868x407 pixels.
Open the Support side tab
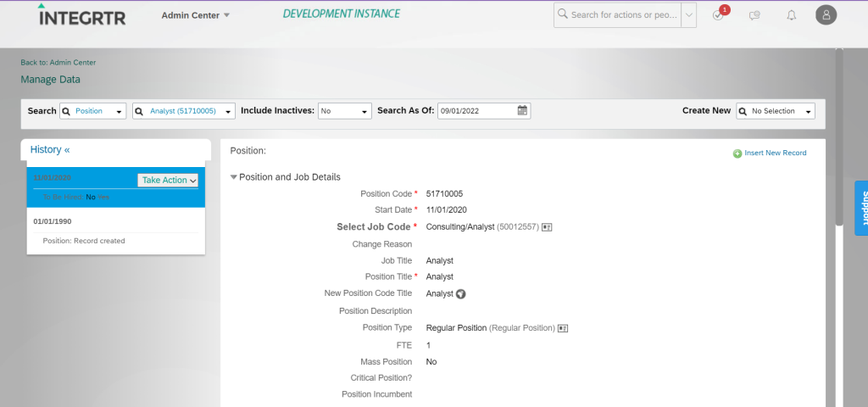click(860, 208)
